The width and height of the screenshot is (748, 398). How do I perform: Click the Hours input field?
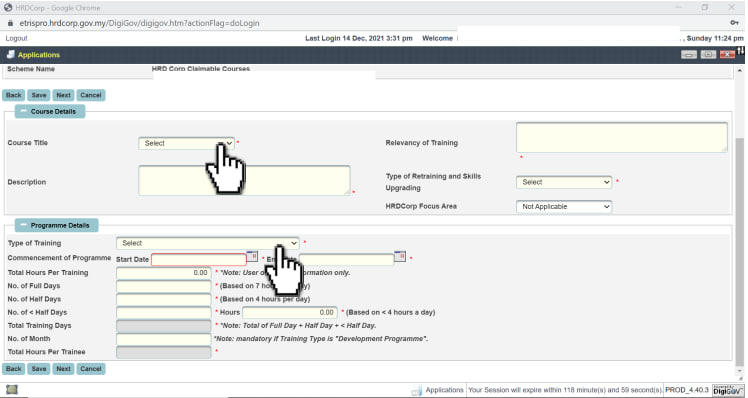click(290, 313)
